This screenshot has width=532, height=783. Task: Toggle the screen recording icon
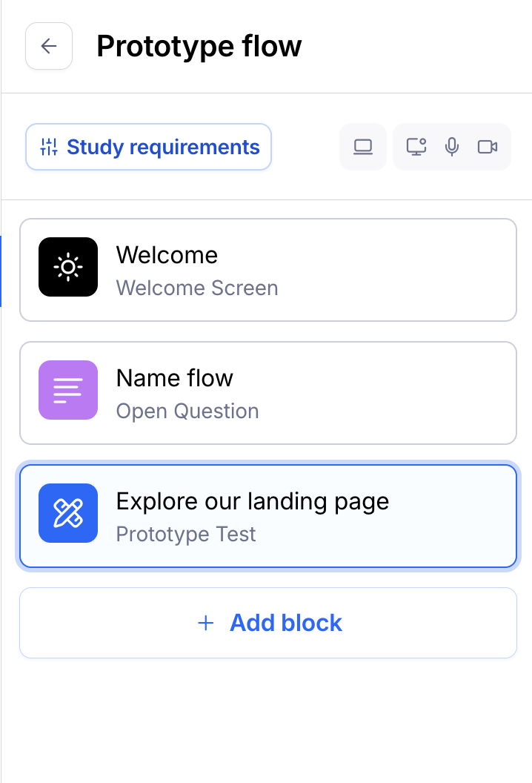coord(416,147)
